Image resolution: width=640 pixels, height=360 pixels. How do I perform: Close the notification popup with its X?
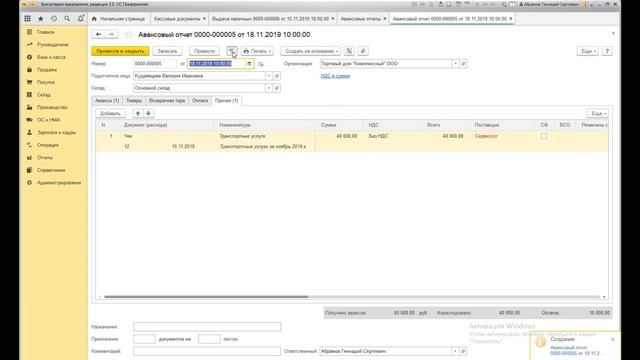(x=613, y=339)
